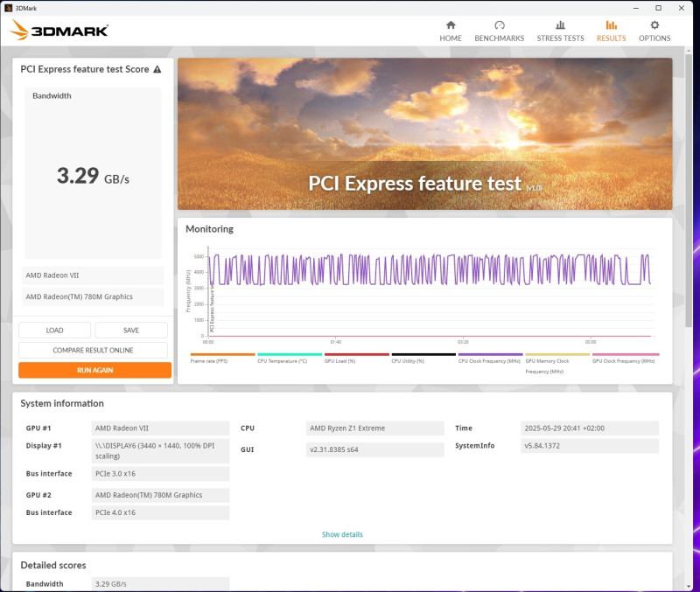Click the OPTIONS menu label
700x592 pixels.
pyautogui.click(x=654, y=38)
